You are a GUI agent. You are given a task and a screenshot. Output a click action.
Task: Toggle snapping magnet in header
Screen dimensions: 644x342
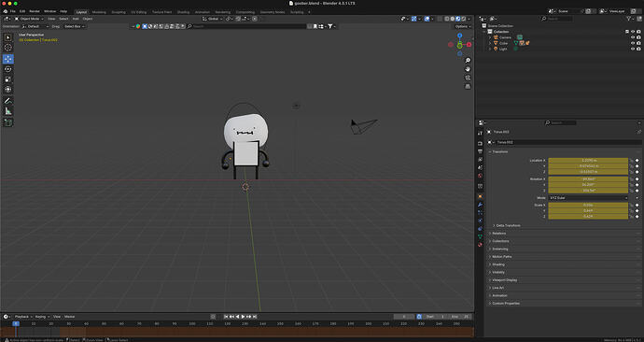(238, 19)
